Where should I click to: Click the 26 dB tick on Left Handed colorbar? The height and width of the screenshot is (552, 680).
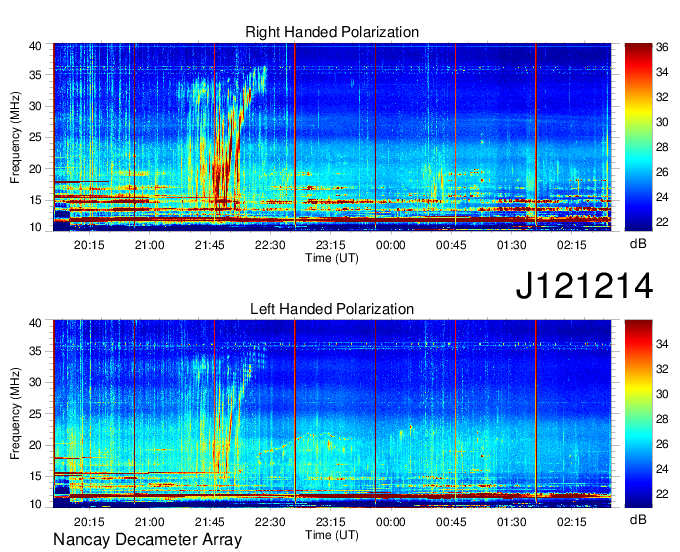coord(662,444)
